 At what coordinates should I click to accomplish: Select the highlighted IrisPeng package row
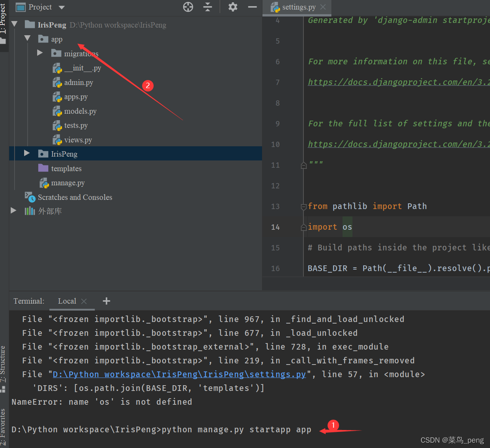136,154
